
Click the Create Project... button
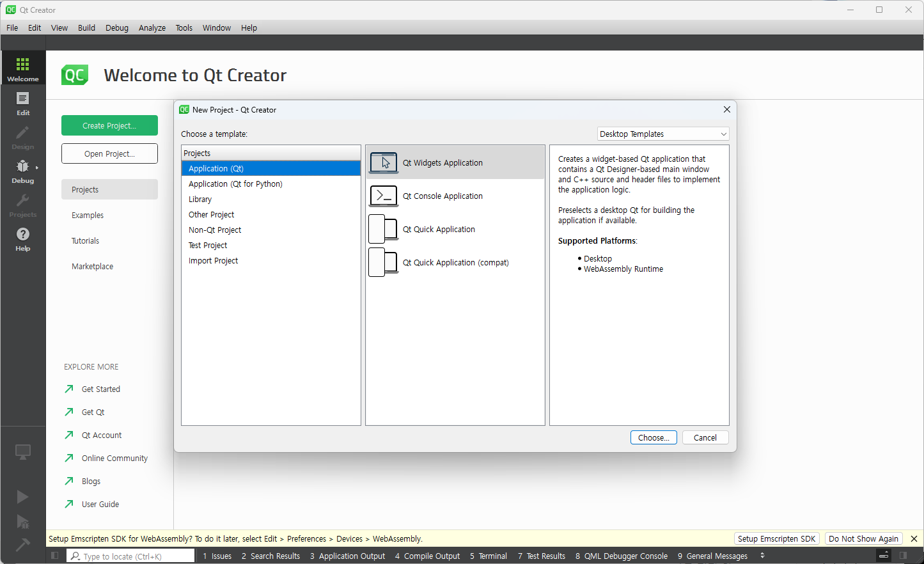[109, 125]
